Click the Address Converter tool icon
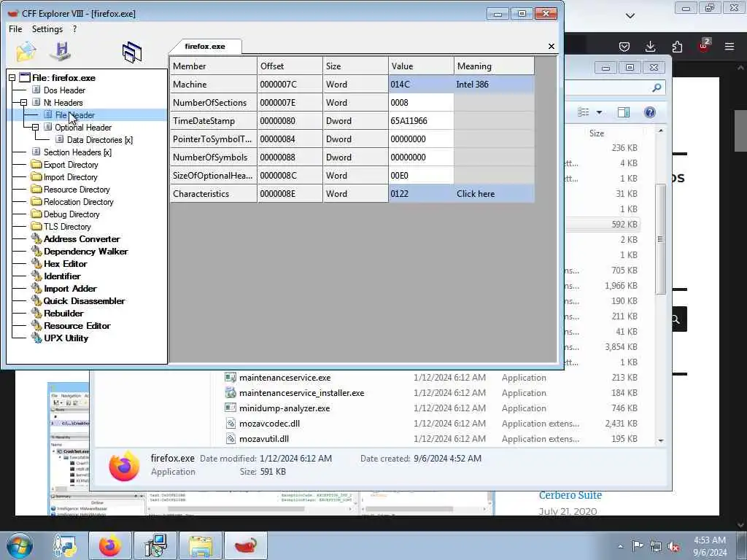This screenshot has height=560, width=747. (x=36, y=238)
